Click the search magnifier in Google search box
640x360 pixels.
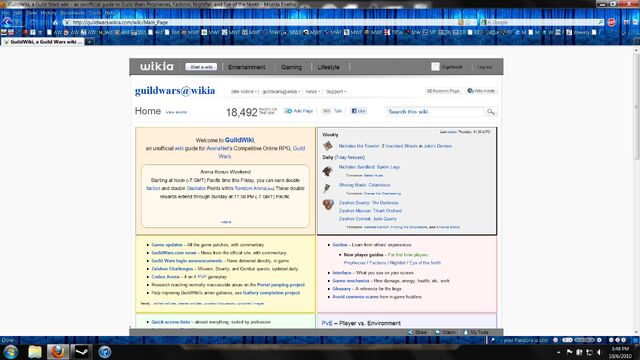pos(600,22)
